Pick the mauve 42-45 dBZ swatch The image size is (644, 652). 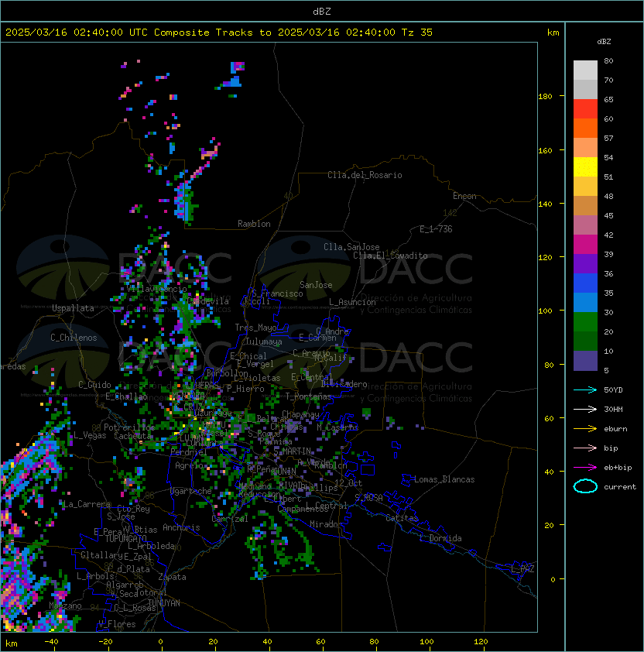click(x=585, y=225)
